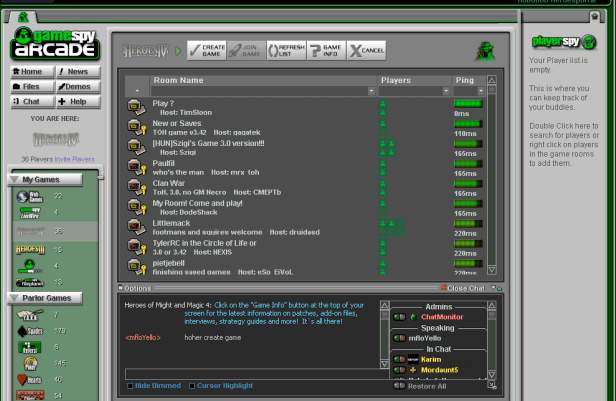
Task: Click the TylerRC room icon
Action: tap(136, 247)
